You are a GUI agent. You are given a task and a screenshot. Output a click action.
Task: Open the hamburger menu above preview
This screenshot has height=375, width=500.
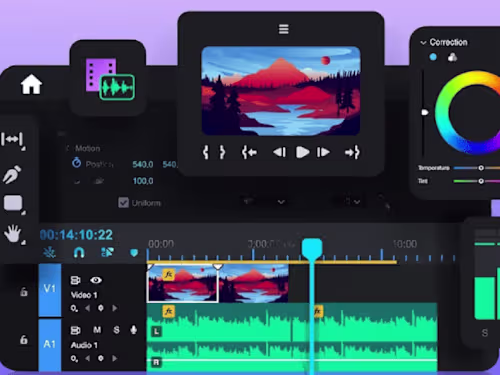click(284, 29)
